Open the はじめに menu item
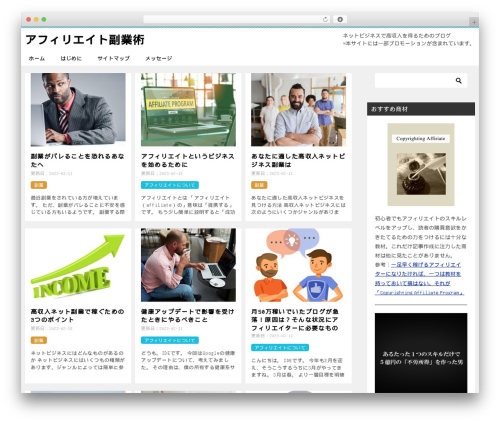Viewport: 500px width, 423px height. pos(71,59)
